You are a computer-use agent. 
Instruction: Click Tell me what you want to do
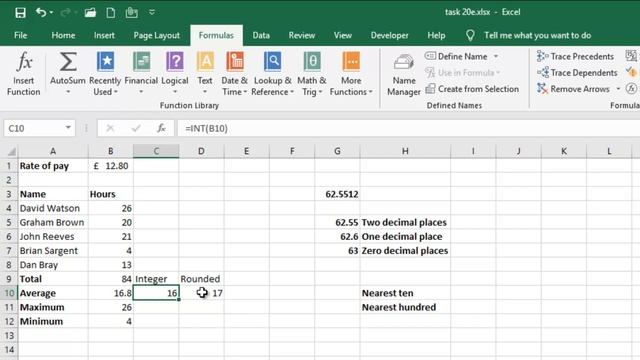pos(537,36)
